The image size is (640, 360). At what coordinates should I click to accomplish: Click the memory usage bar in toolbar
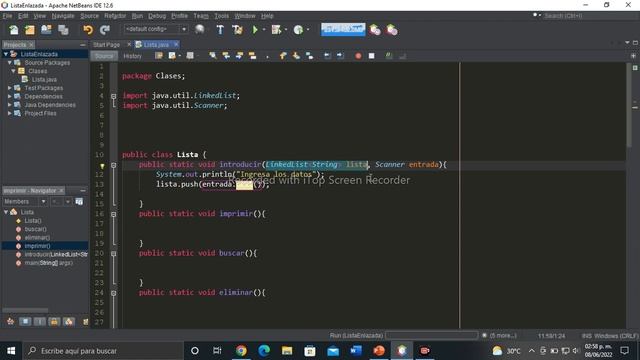(343, 29)
